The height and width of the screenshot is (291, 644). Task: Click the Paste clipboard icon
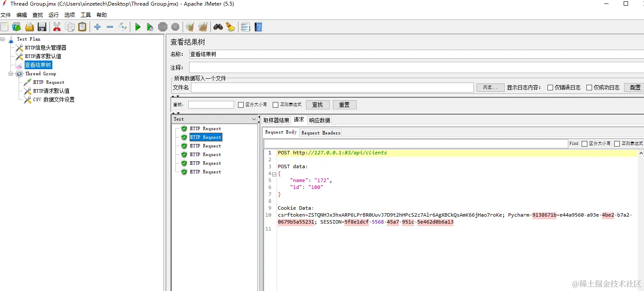coord(82,27)
